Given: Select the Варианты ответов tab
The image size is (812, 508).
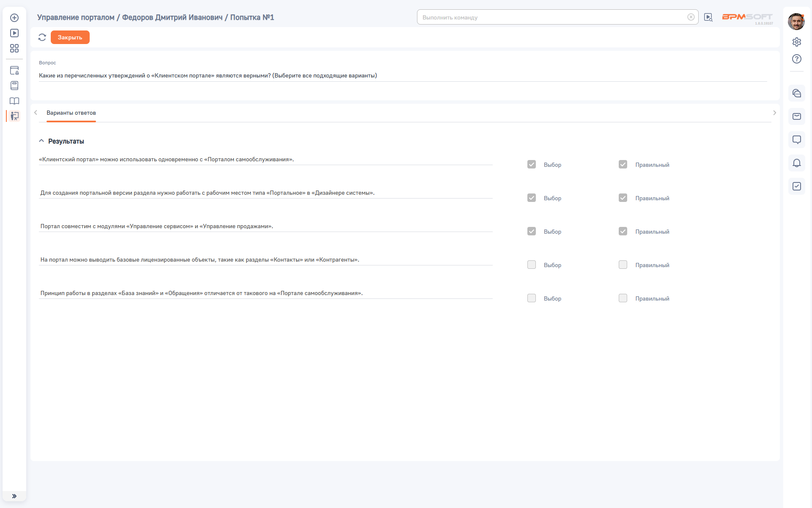Looking at the screenshot, I should tap(71, 113).
